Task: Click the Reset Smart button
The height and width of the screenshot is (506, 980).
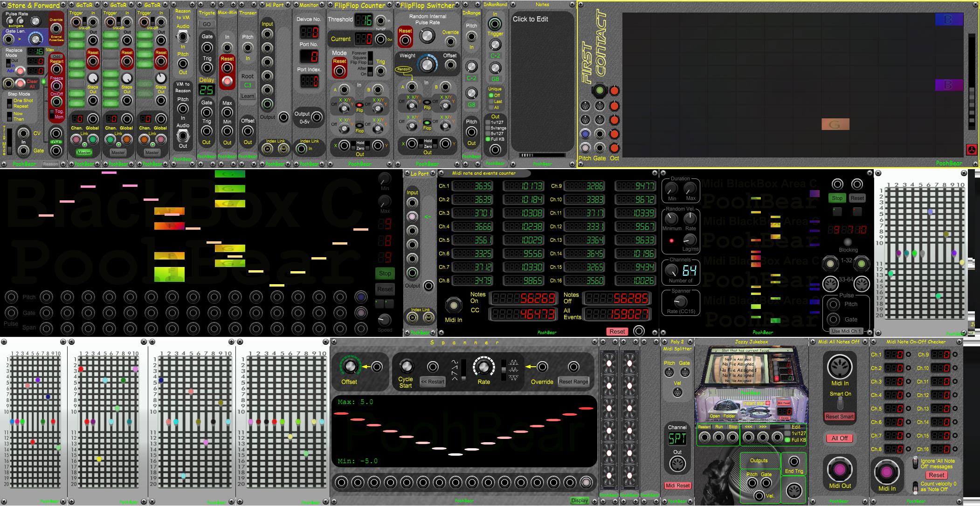Action: 840,417
